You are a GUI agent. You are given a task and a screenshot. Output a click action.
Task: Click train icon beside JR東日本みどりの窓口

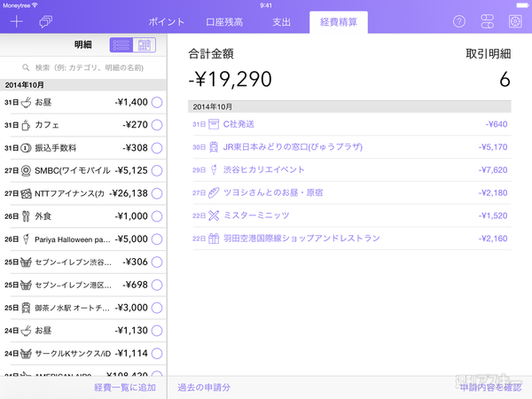tap(214, 147)
